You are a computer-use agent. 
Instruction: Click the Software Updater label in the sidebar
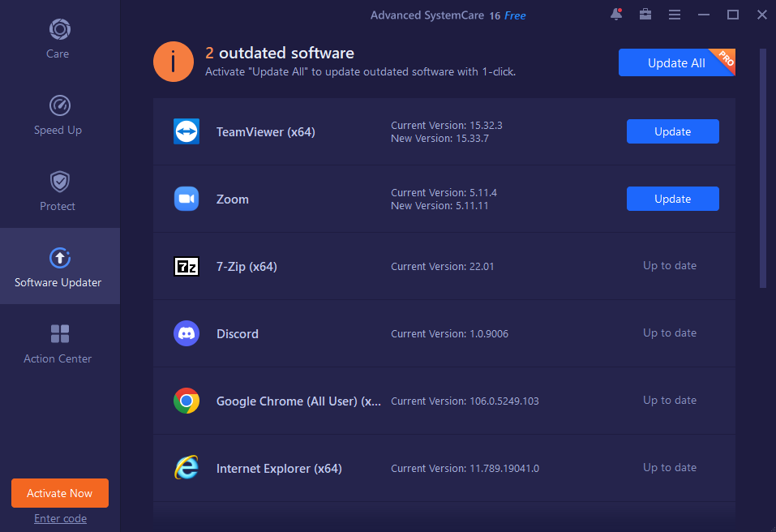(x=58, y=282)
